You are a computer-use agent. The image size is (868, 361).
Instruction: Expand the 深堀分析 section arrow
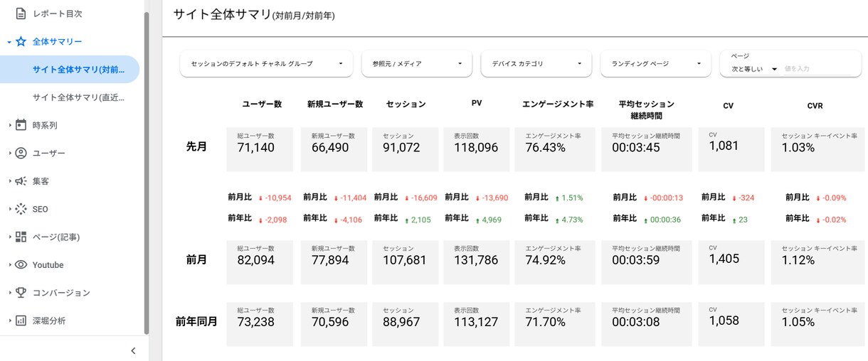coord(10,320)
